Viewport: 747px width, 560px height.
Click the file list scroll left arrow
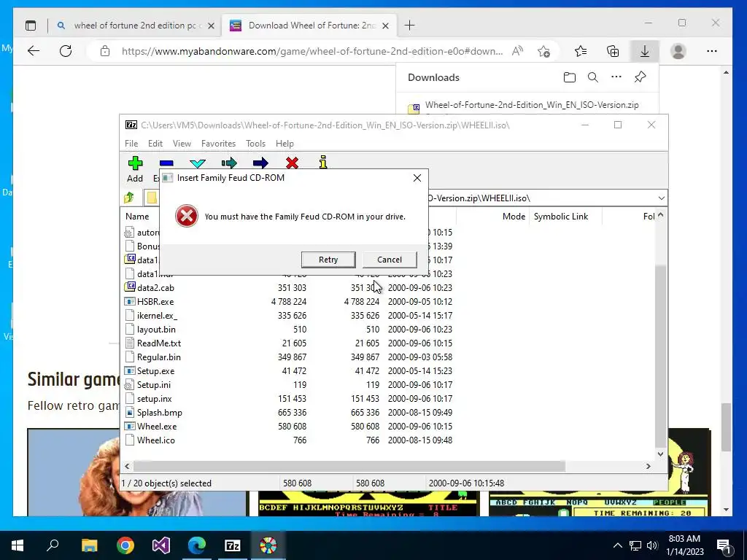pyautogui.click(x=127, y=466)
